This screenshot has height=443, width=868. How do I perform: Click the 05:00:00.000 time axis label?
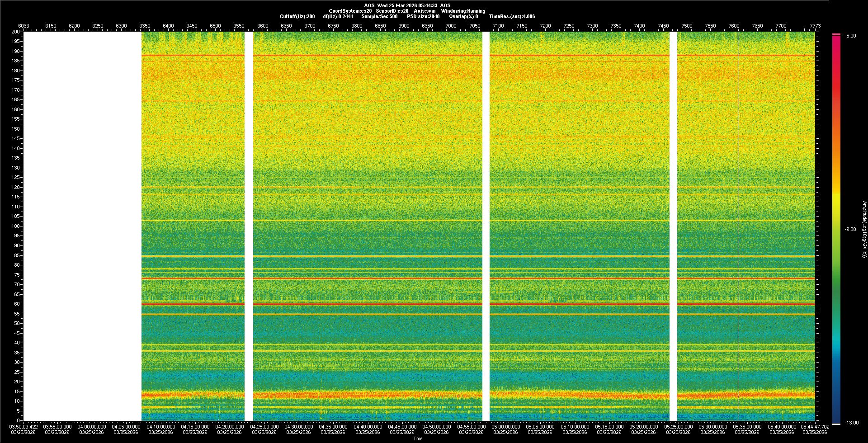click(505, 426)
